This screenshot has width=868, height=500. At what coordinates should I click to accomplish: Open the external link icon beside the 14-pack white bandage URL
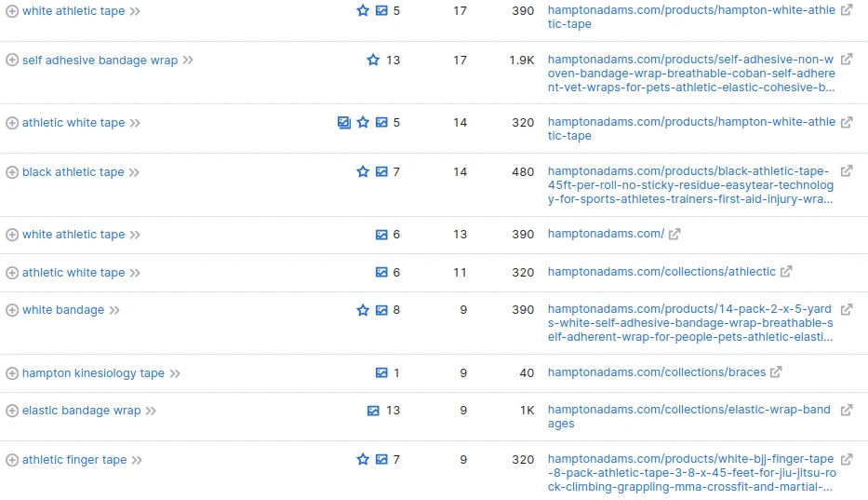[x=847, y=309]
